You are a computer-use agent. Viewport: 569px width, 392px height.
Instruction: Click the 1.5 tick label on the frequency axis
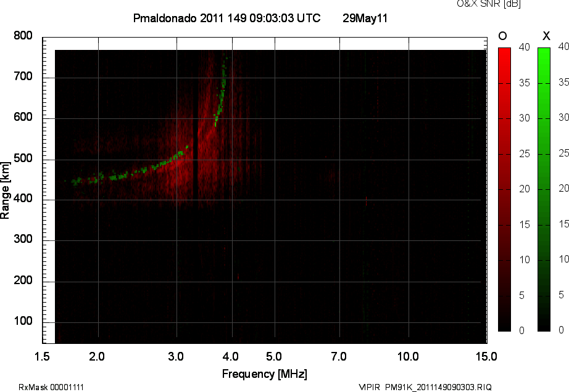pyautogui.click(x=42, y=357)
